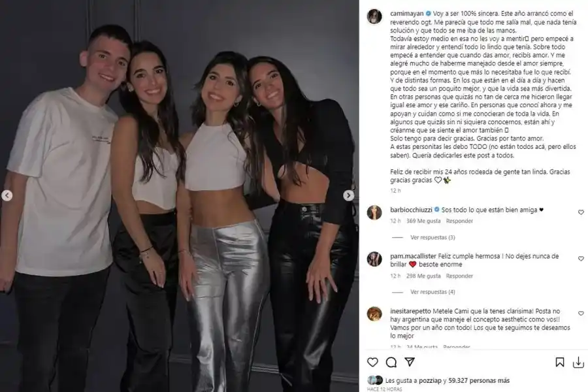Viewport: 588px width, 392px height.
Task: Like barbiocchiuzzi's comment
Action: point(581,212)
